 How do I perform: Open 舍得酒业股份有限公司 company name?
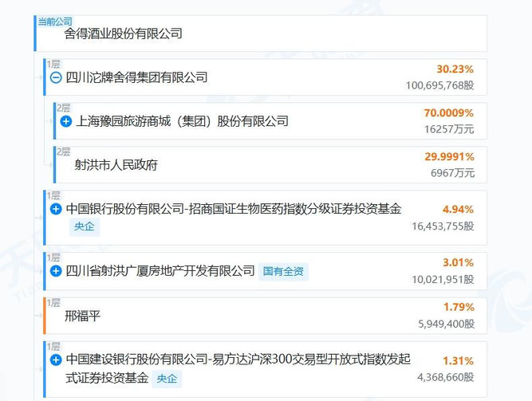123,33
